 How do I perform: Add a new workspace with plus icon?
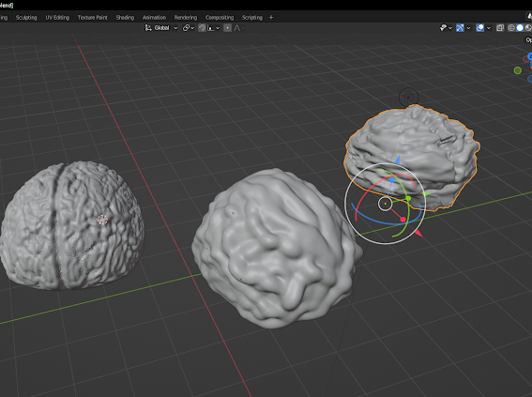tap(271, 17)
